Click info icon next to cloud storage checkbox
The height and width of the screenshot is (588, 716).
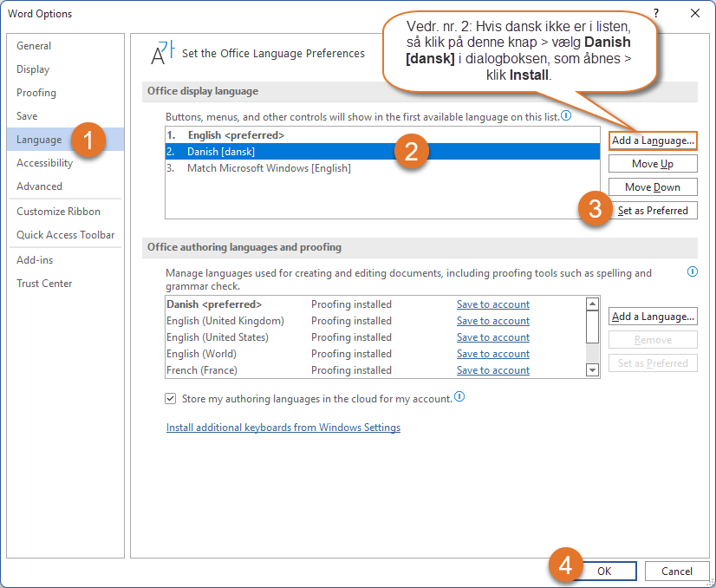tap(459, 396)
